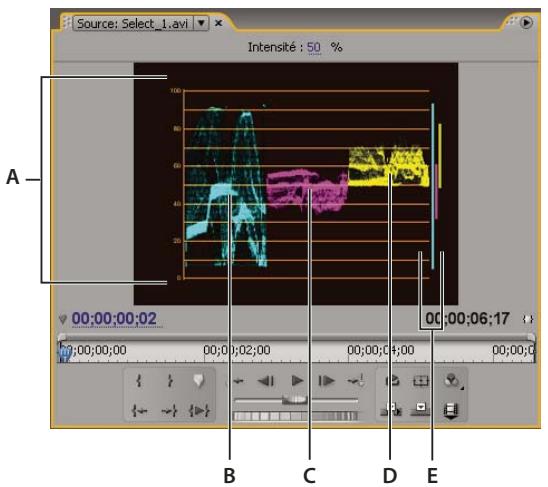
Task: Open the source clip dropdown arrow
Action: coord(201,23)
